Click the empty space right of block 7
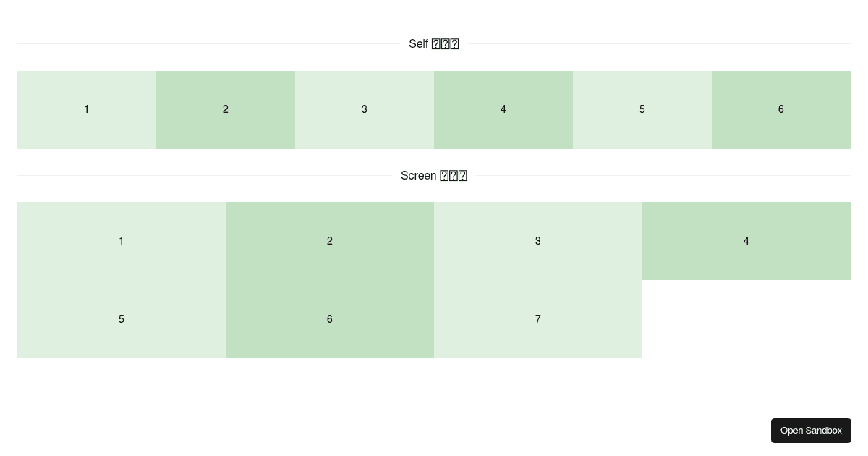The image size is (868, 456). pos(746,319)
